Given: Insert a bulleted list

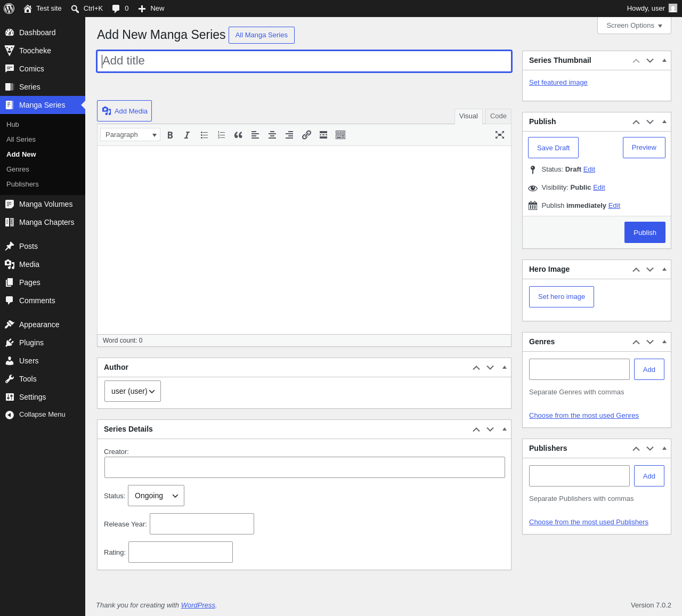Looking at the screenshot, I should point(204,135).
